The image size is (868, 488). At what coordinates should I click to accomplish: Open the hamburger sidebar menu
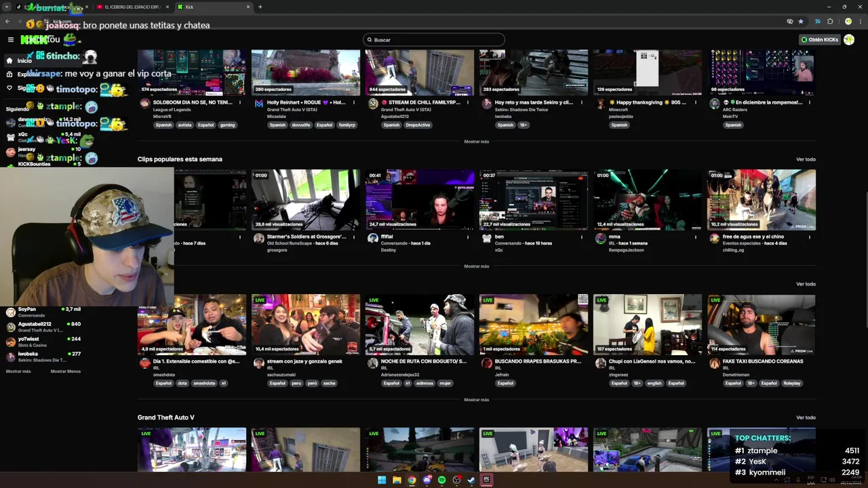click(10, 40)
